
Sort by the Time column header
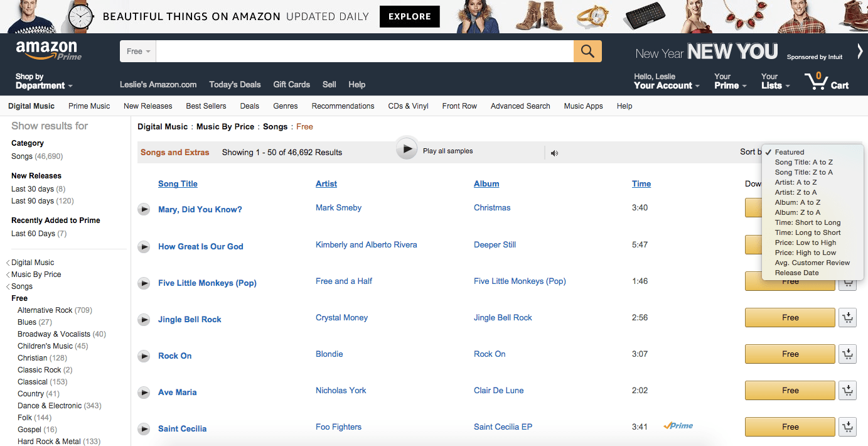641,184
